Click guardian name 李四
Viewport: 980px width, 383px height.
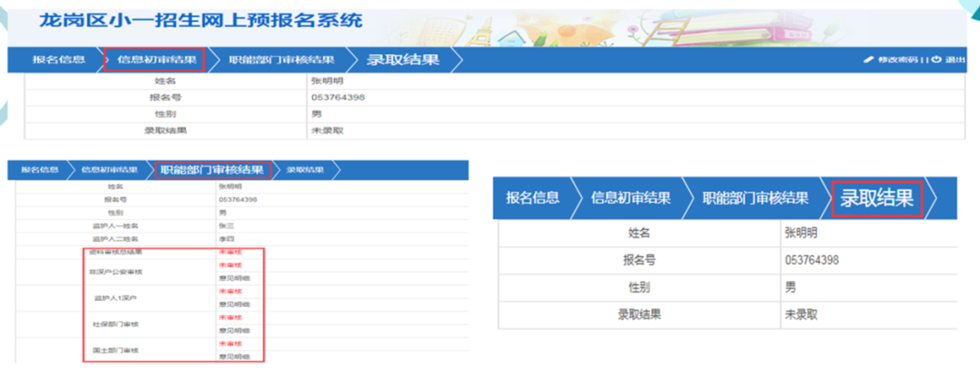point(226,239)
